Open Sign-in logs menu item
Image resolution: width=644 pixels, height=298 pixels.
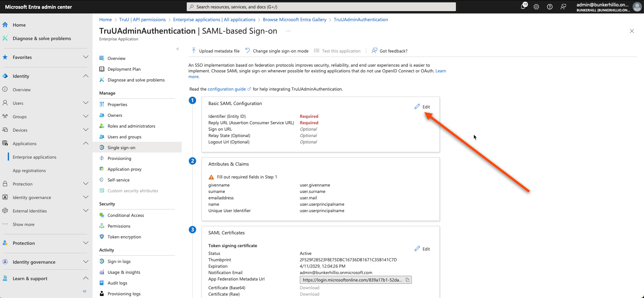[x=119, y=261]
